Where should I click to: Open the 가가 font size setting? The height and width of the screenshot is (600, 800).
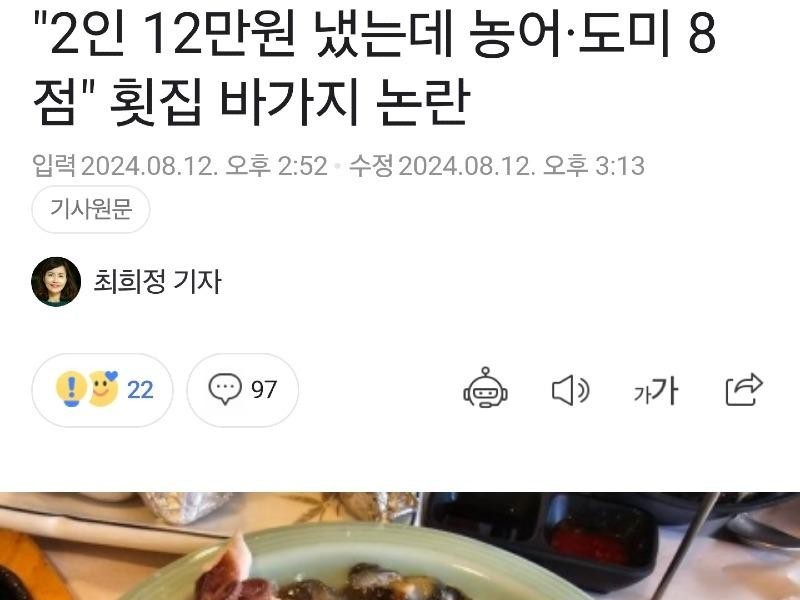click(x=656, y=390)
